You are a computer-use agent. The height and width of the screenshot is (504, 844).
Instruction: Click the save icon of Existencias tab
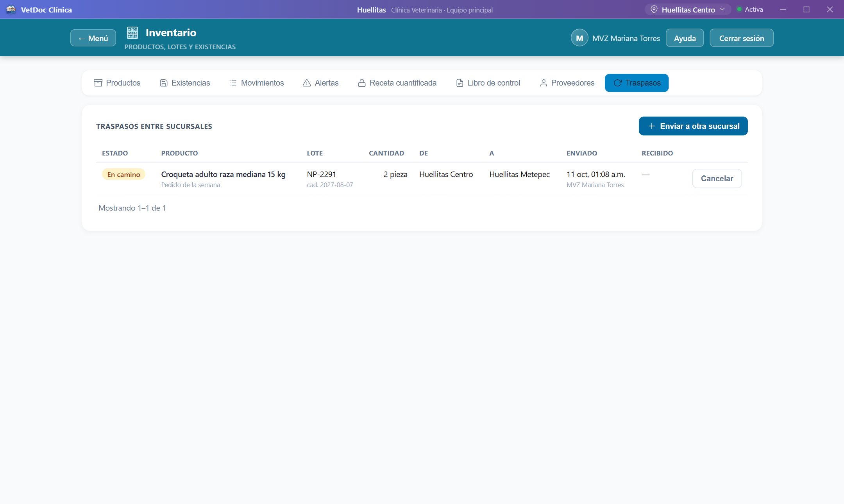164,83
